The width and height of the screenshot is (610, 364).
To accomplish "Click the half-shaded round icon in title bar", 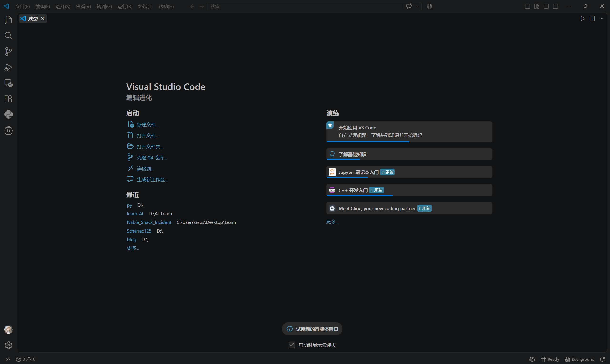I will pyautogui.click(x=429, y=6).
